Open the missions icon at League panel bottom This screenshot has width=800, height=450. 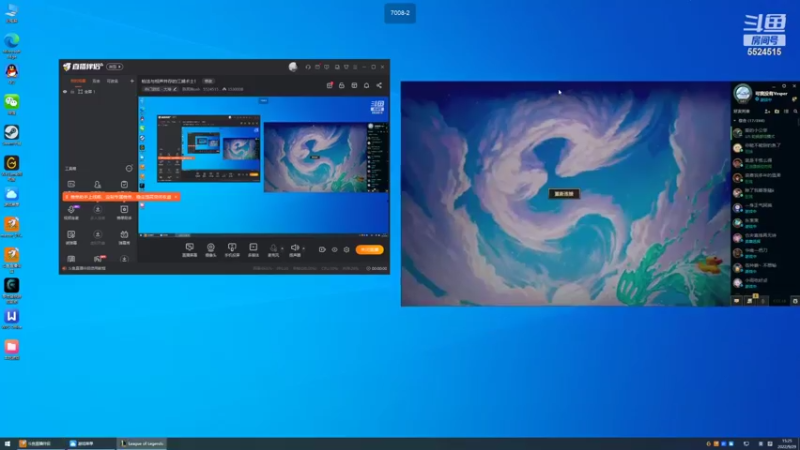pyautogui.click(x=749, y=301)
